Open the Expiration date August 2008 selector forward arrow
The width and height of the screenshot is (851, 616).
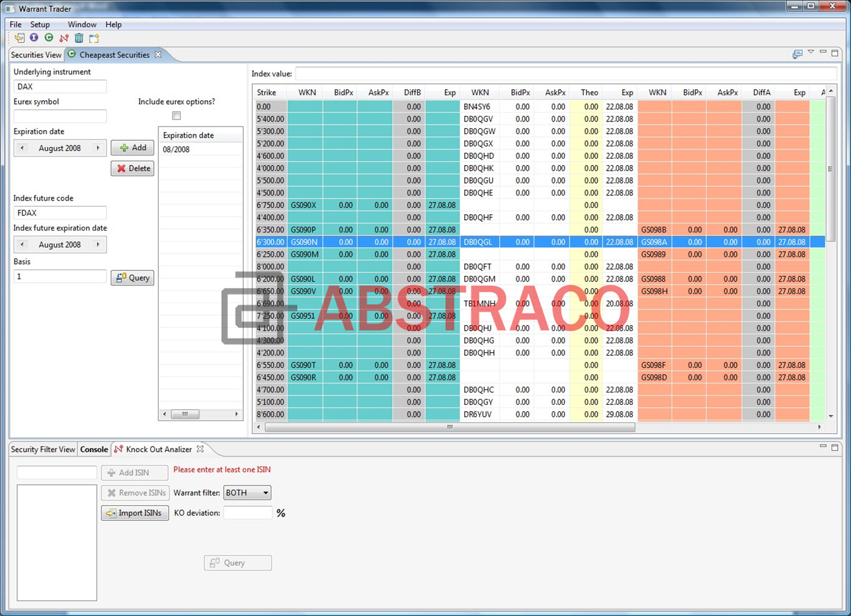point(98,148)
